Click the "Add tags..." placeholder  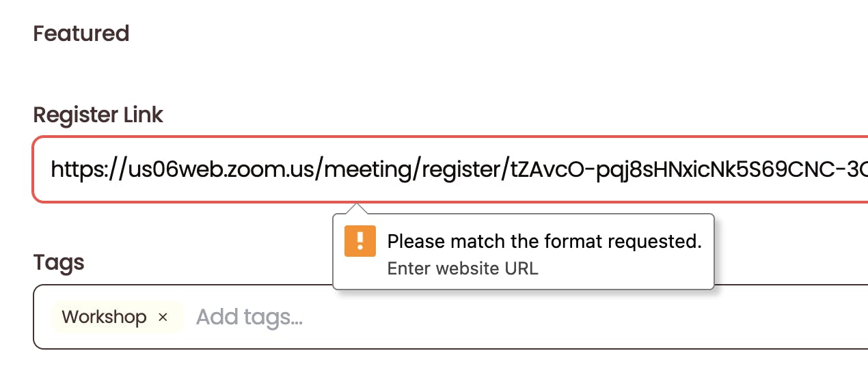click(249, 317)
